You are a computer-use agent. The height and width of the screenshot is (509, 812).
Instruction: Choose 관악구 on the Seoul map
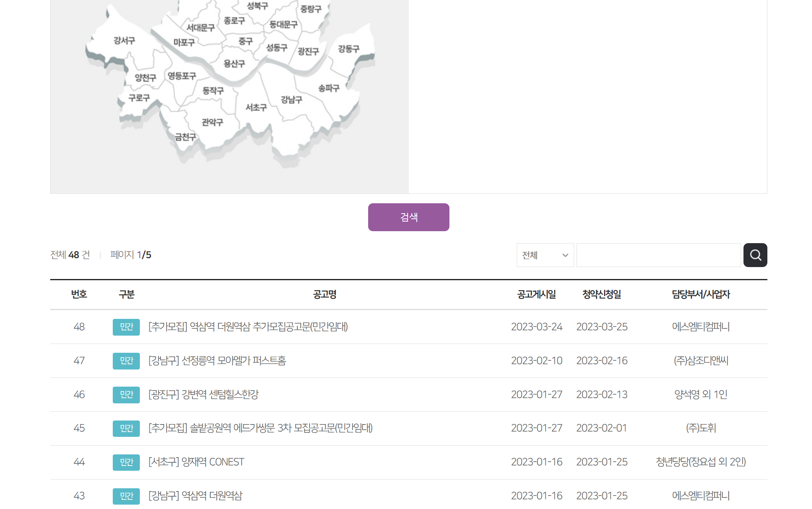(212, 122)
